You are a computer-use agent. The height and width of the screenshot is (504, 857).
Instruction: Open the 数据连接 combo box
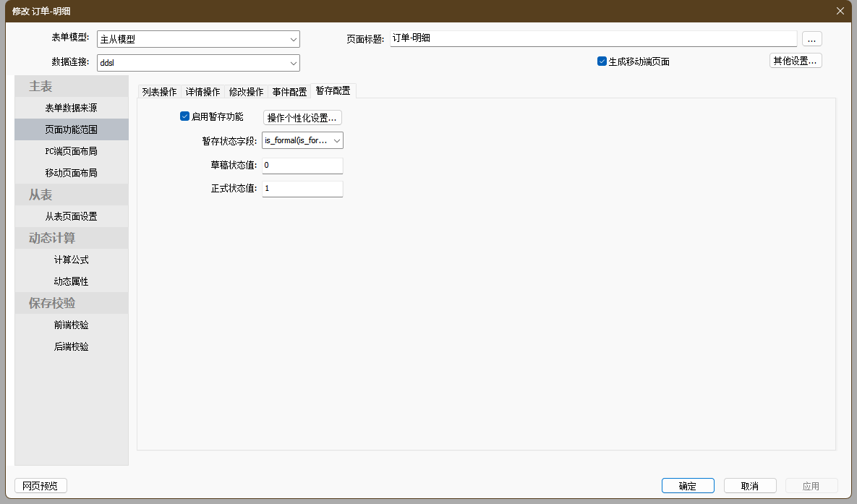[293, 64]
